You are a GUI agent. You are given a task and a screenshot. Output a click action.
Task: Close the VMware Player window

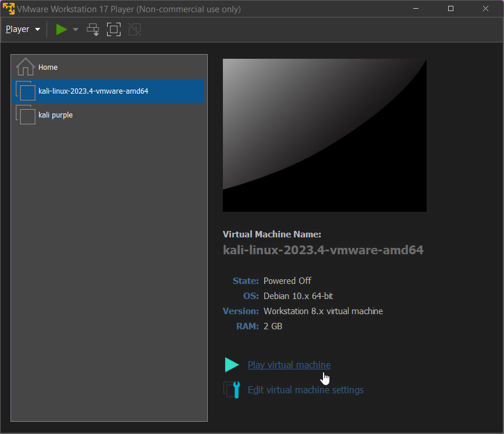coord(485,9)
